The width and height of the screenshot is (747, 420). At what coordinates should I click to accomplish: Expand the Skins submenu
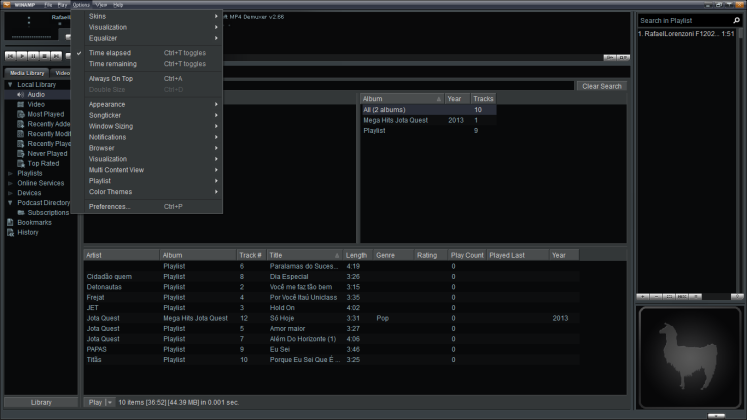tap(147, 16)
